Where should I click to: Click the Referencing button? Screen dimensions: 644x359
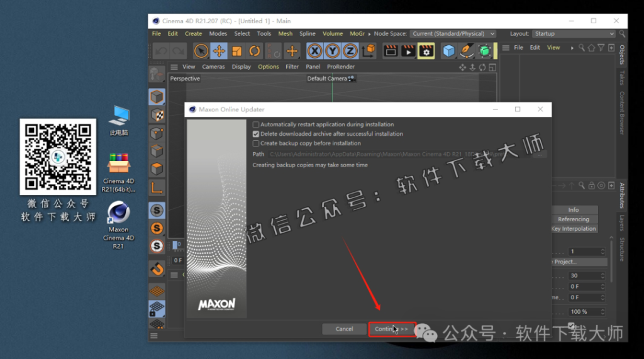click(x=574, y=219)
